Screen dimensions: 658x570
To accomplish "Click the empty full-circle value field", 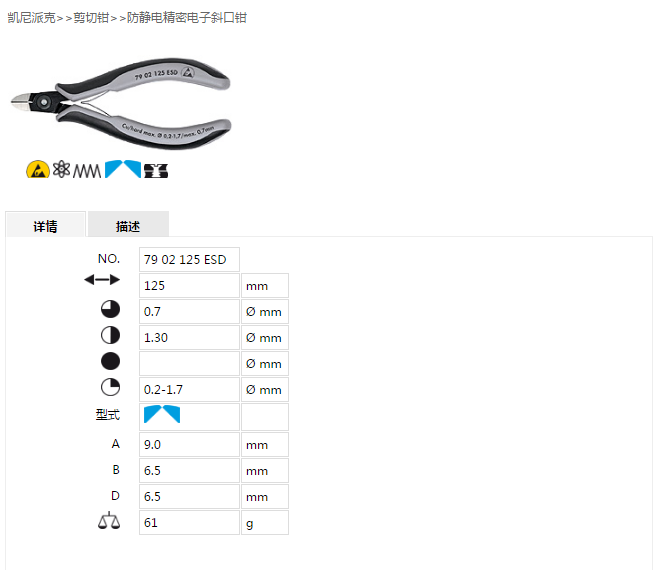I will (189, 363).
